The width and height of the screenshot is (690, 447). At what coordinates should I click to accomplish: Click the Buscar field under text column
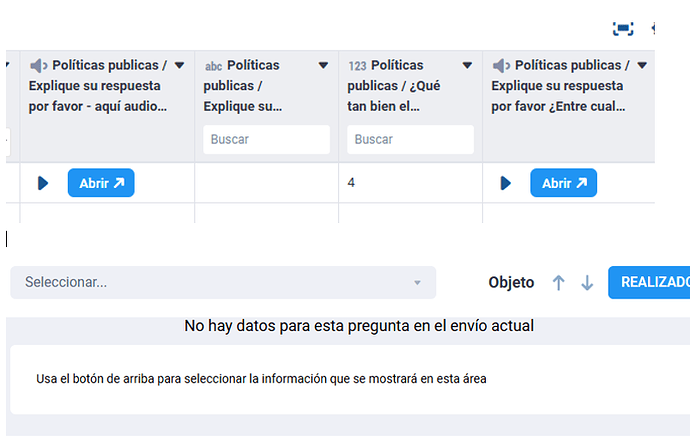266,140
